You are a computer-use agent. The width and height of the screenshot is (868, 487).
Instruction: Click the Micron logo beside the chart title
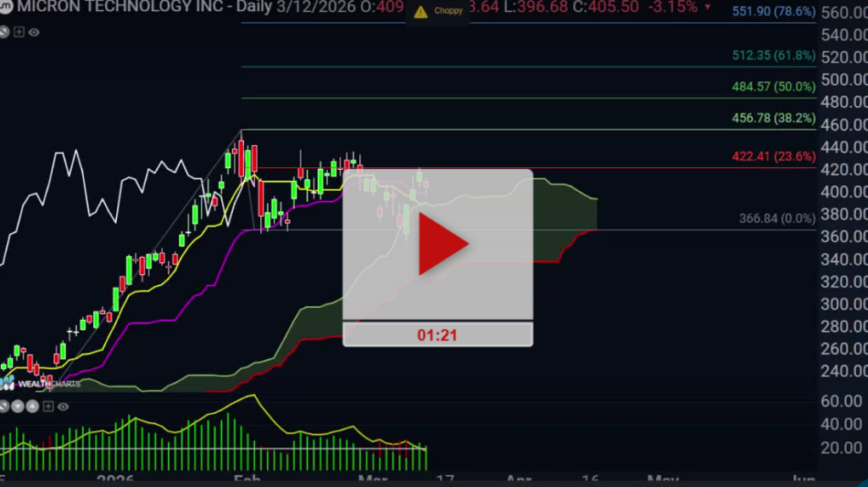pos(6,8)
